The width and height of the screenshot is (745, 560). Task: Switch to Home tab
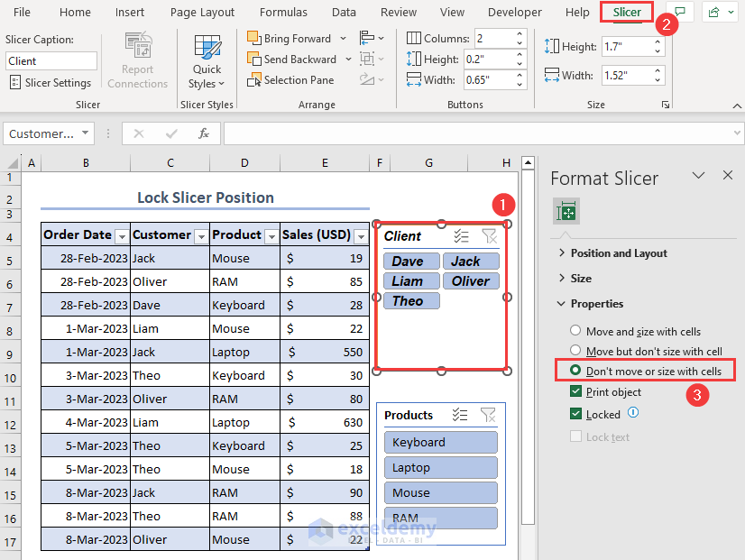pos(75,13)
